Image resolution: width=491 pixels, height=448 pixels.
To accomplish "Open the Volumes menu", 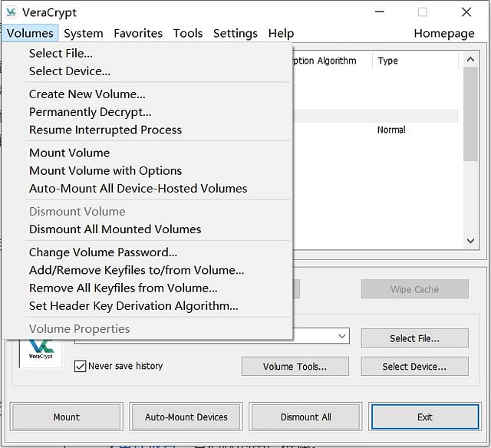I will click(30, 33).
